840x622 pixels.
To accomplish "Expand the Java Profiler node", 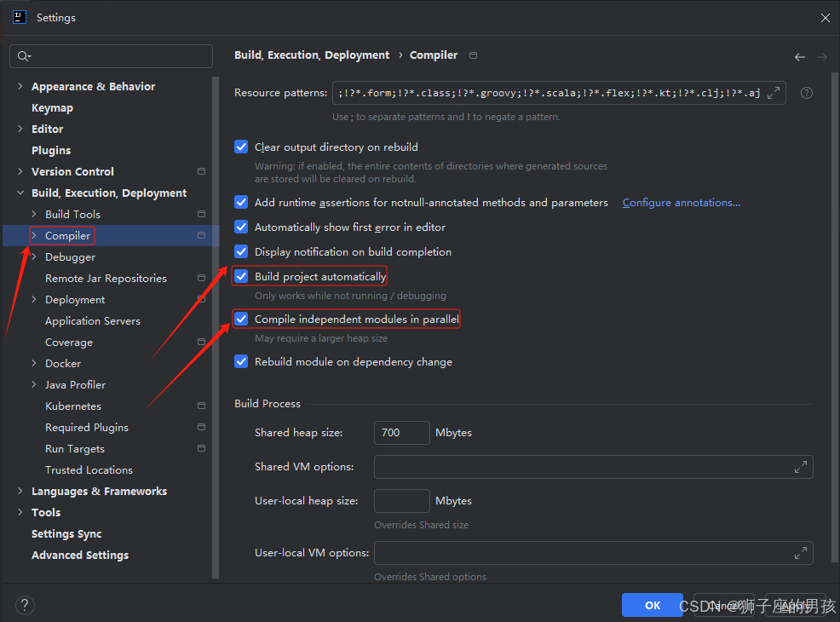I will pyautogui.click(x=34, y=384).
